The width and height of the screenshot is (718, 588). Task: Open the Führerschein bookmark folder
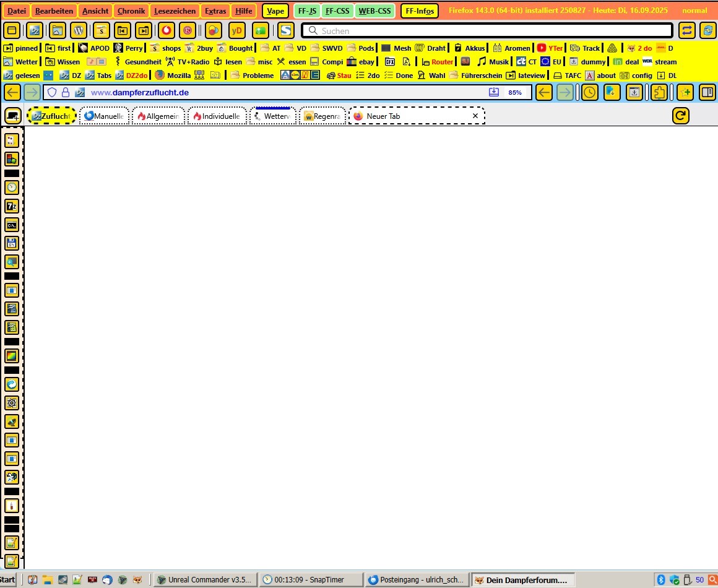pyautogui.click(x=476, y=76)
